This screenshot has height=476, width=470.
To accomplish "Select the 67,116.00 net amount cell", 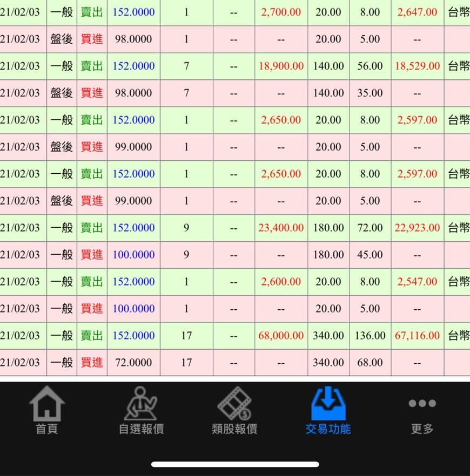I will pyautogui.click(x=417, y=336).
